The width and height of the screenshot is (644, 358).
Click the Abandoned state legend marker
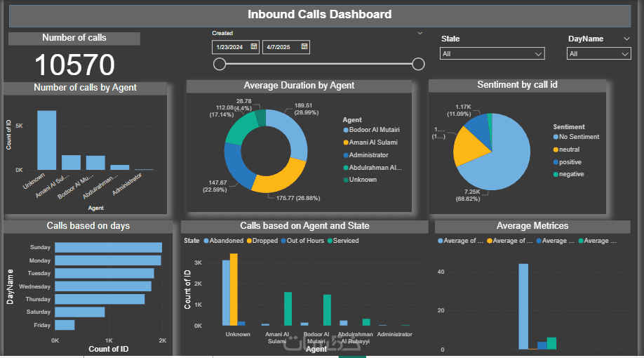coord(206,241)
